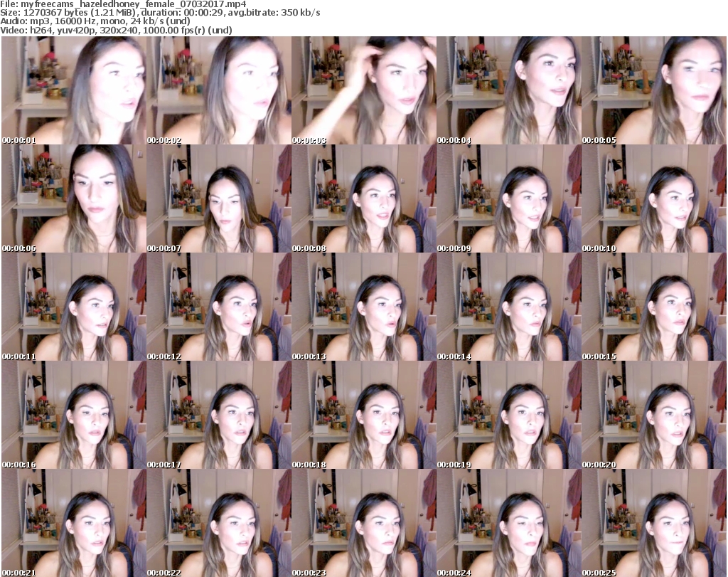Click the frame marked 00:00:19
This screenshot has height=577, width=728.
tap(509, 415)
